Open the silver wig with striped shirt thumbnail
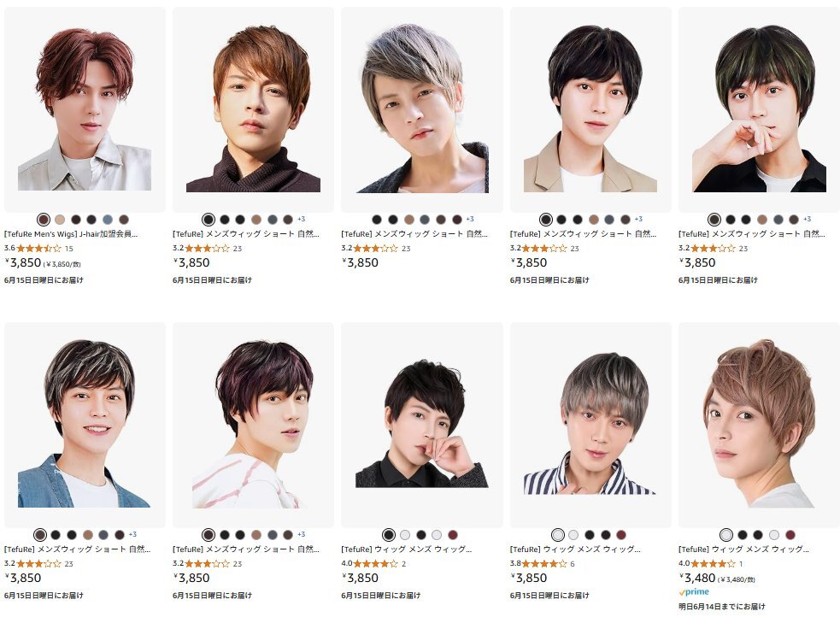The image size is (840, 617). [590, 425]
